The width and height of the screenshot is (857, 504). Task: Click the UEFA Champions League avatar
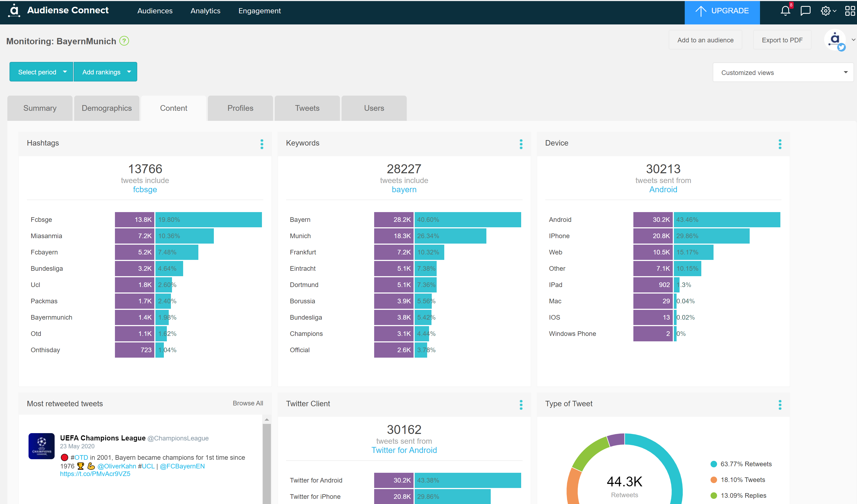[x=42, y=446]
